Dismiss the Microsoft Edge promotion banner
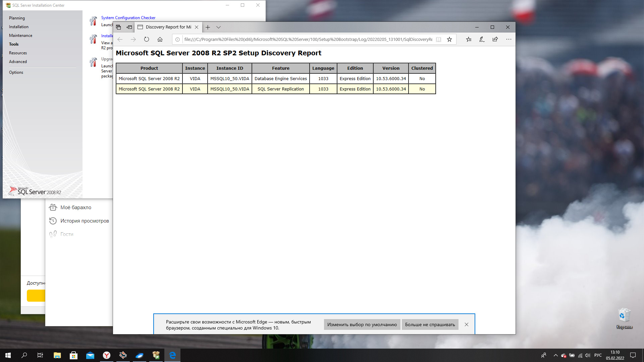Image resolution: width=644 pixels, height=362 pixels. (467, 324)
